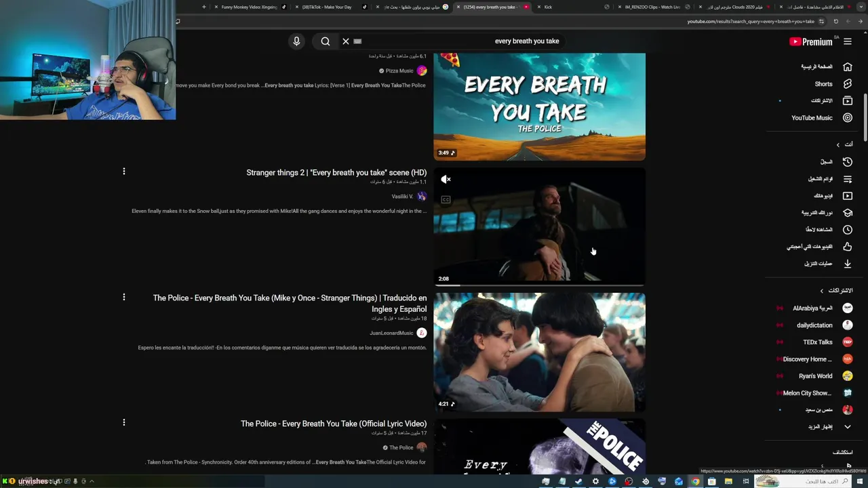Open the courses graduation cap item
The height and width of the screenshot is (488, 868).
click(848, 213)
